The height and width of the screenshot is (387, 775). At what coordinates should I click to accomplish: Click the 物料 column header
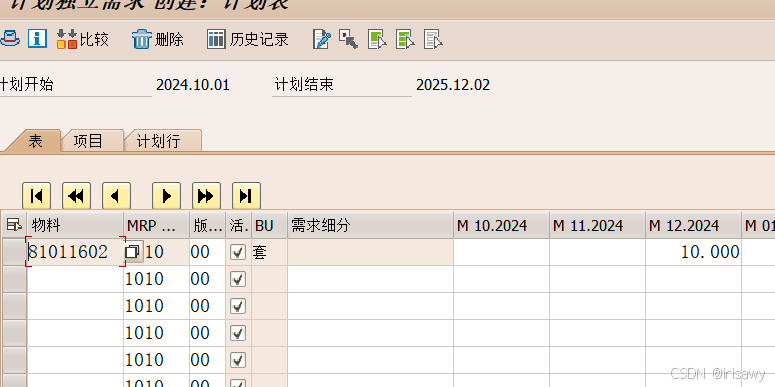click(x=75, y=226)
